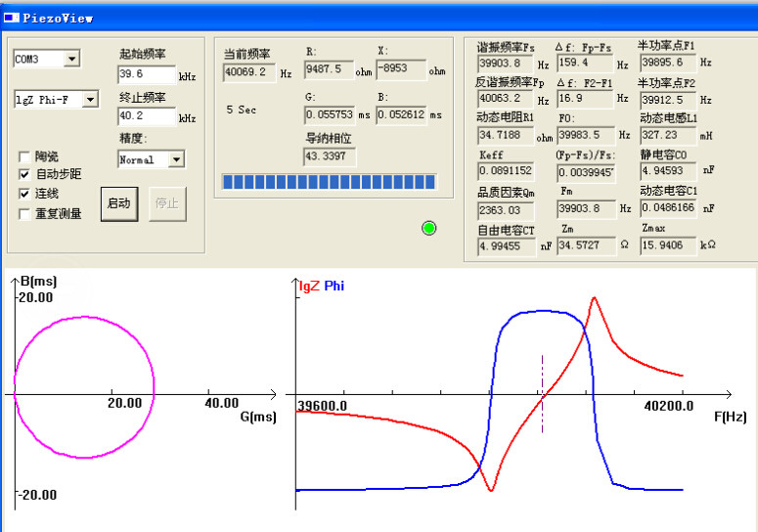The image size is (758, 532).
Task: Click the Keff 0.0891152 field
Action: click(x=506, y=171)
